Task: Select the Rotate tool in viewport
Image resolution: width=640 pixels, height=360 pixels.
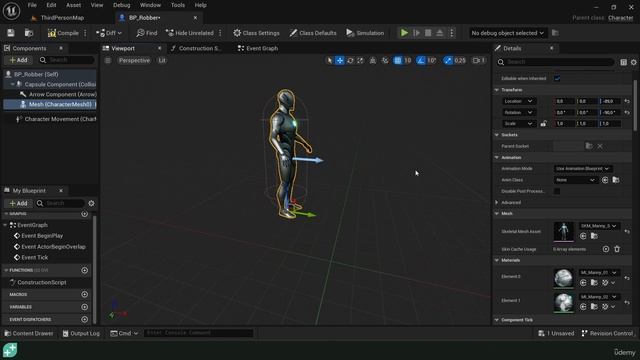Action: [350, 60]
